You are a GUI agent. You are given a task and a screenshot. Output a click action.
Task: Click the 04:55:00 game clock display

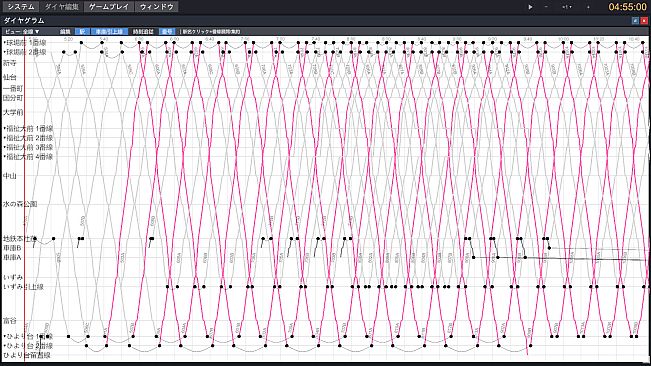coord(627,7)
